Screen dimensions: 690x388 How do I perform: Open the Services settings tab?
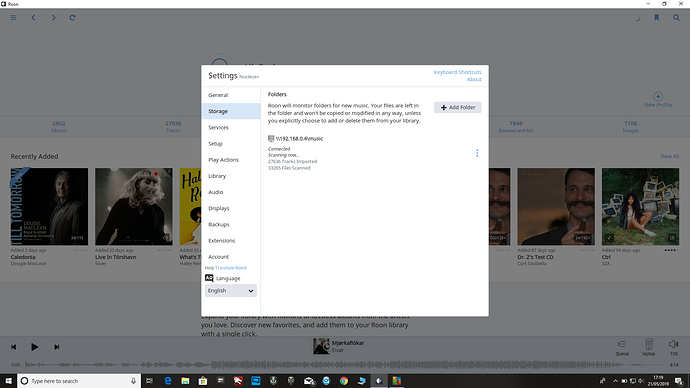[231, 128]
